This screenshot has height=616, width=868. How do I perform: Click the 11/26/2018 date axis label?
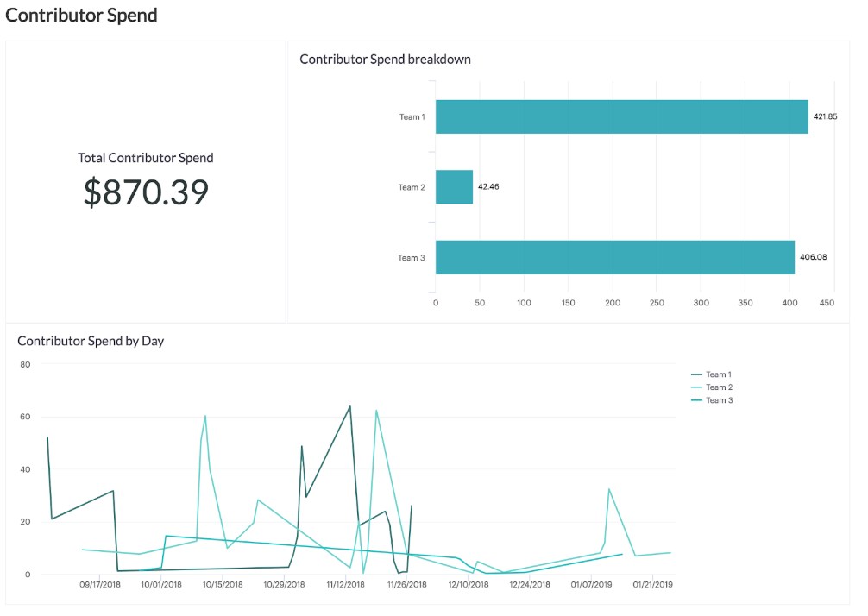click(407, 584)
